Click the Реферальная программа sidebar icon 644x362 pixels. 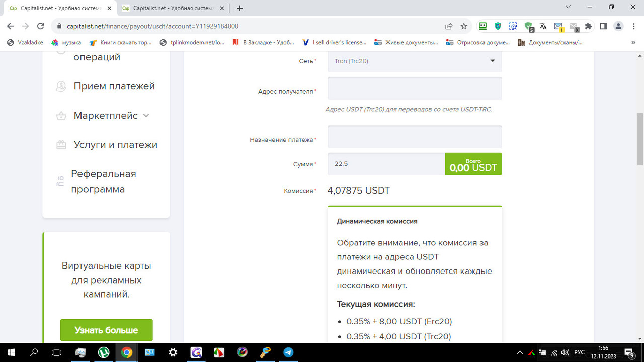pos(60,182)
